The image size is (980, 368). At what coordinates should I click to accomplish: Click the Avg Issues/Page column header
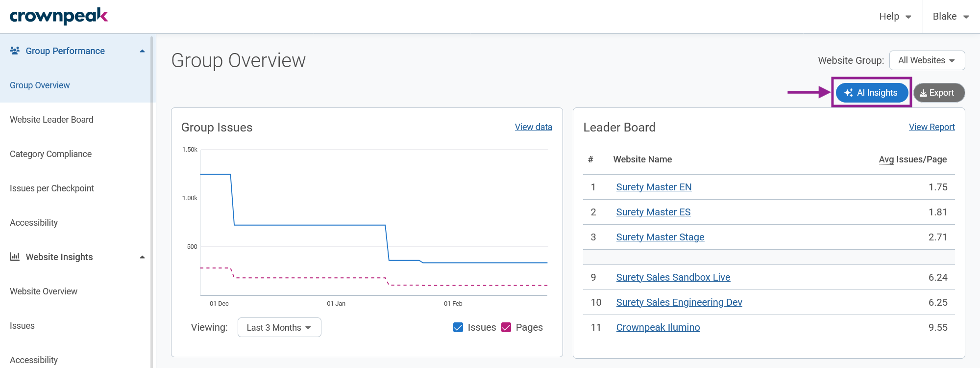912,159
